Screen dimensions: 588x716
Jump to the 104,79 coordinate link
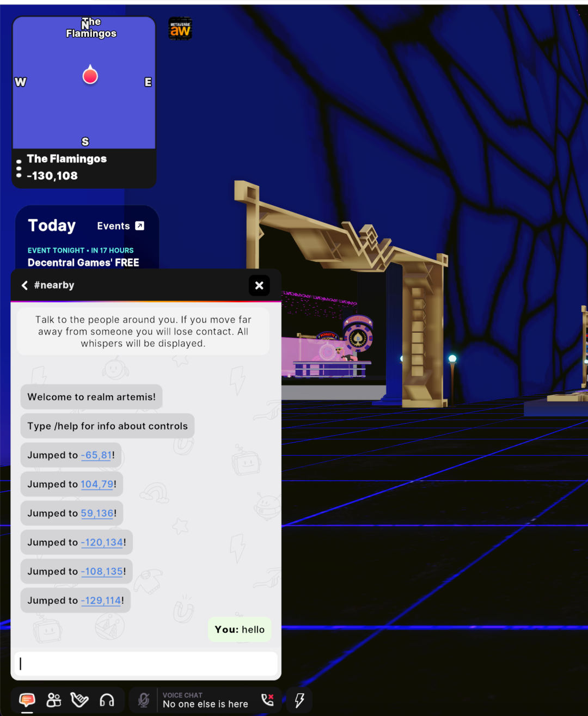(x=97, y=484)
